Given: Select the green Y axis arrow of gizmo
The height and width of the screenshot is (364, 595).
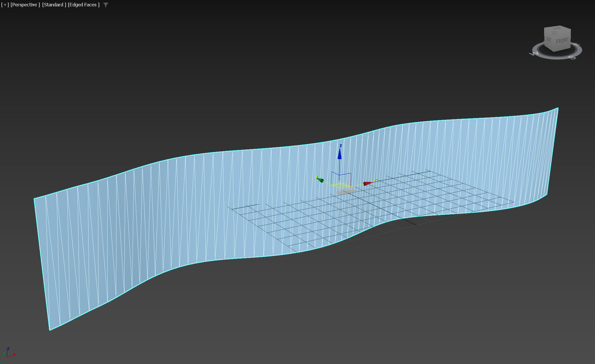Looking at the screenshot, I should (320, 180).
